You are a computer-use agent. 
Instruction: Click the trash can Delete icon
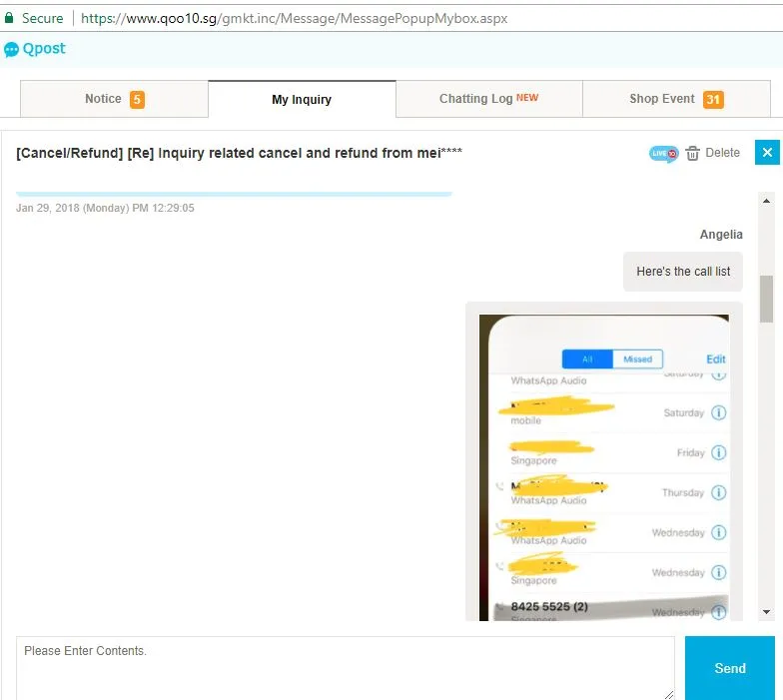point(692,153)
